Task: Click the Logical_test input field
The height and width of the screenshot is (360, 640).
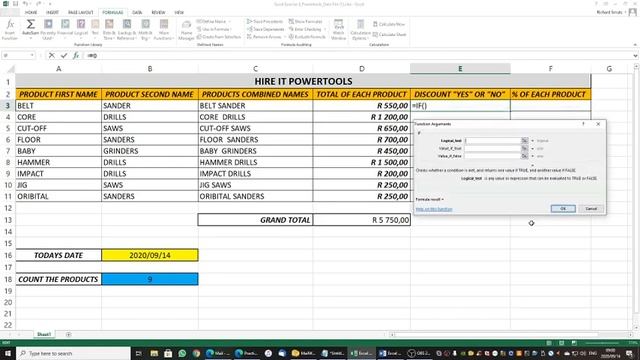Action: coord(493,140)
